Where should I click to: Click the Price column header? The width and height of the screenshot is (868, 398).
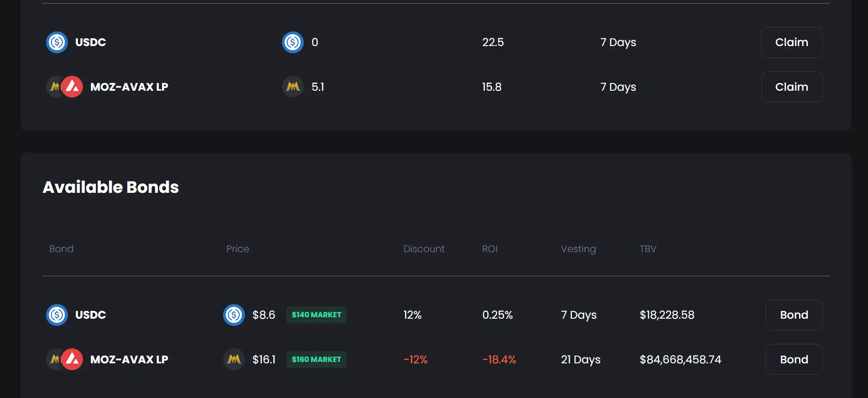point(237,249)
